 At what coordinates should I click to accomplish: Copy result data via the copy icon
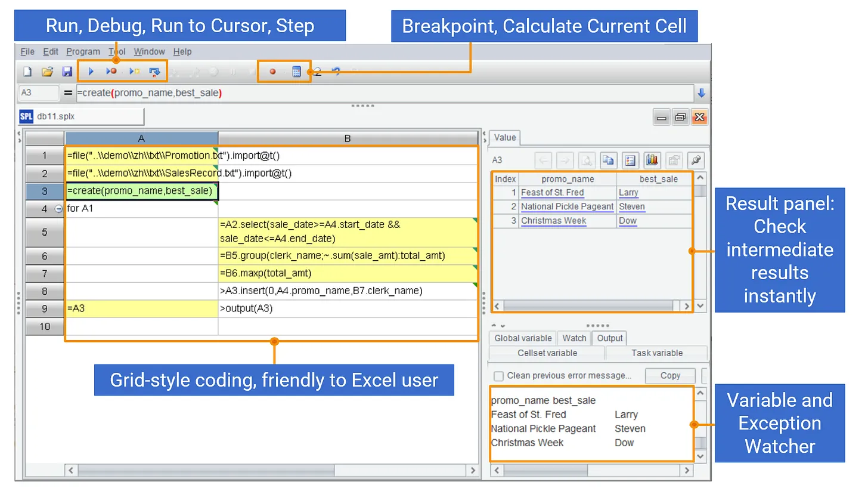click(x=608, y=160)
